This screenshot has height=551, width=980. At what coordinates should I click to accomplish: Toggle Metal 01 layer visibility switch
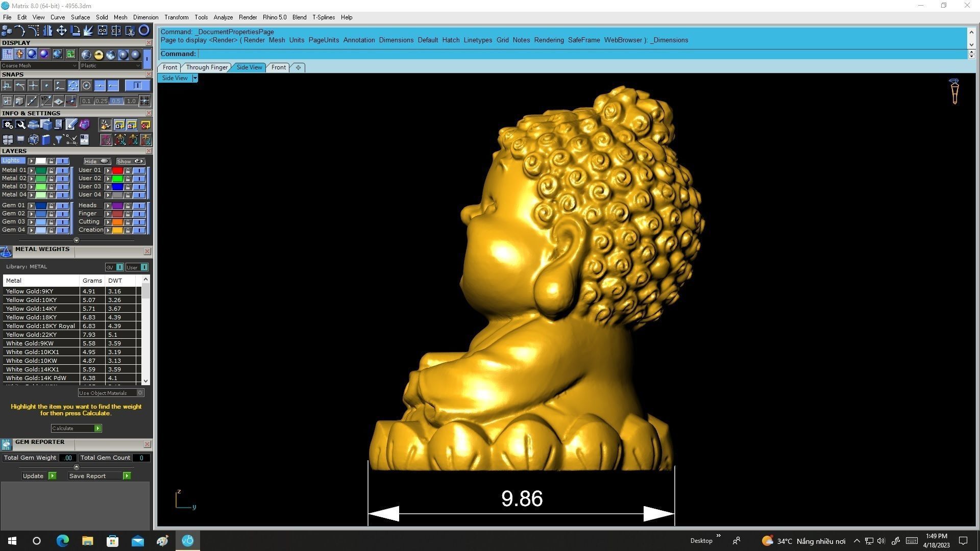pyautogui.click(x=62, y=170)
